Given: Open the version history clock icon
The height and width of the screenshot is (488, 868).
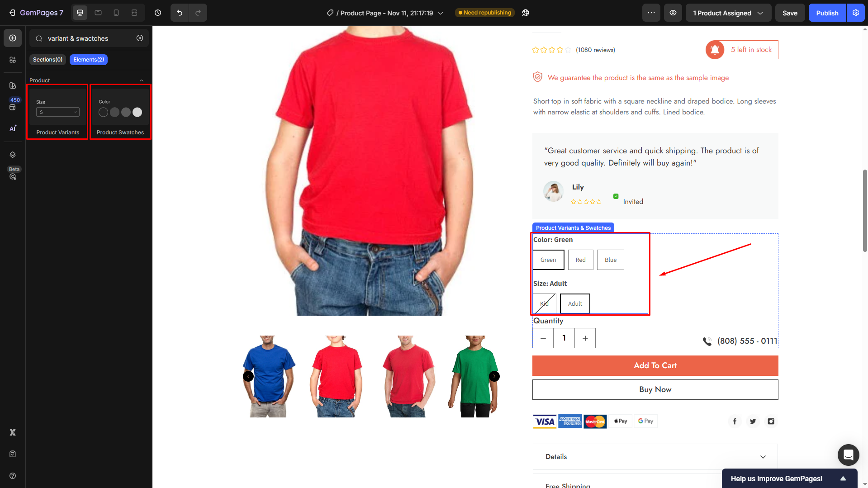Looking at the screenshot, I should point(158,13).
